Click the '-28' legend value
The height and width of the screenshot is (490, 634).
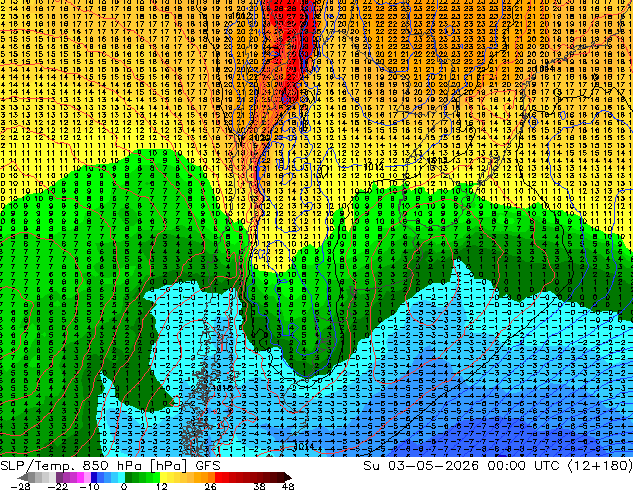click(x=20, y=486)
